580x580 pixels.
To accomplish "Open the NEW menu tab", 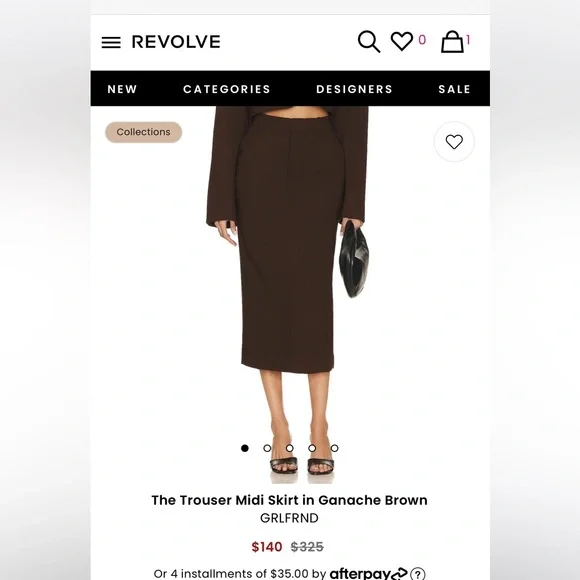I will point(122,89).
